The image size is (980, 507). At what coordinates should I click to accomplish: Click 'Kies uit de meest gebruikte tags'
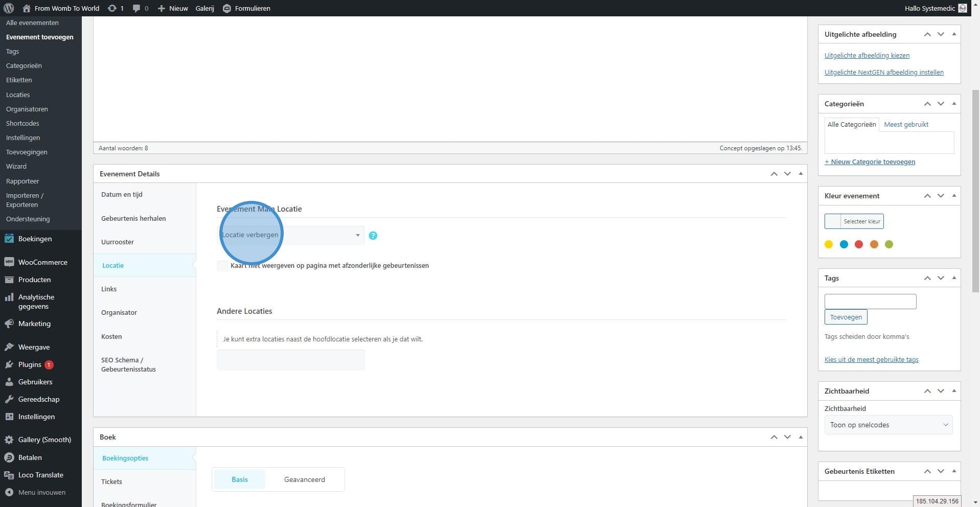pos(871,359)
